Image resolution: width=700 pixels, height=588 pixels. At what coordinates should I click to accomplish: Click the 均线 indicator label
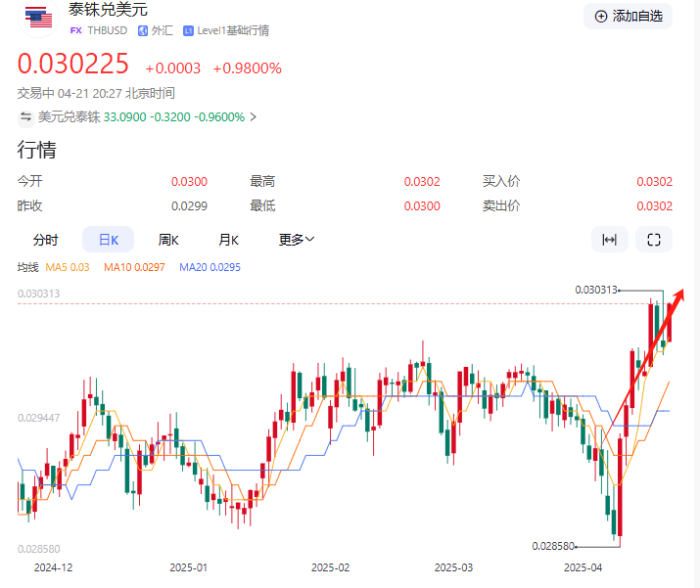point(27,267)
